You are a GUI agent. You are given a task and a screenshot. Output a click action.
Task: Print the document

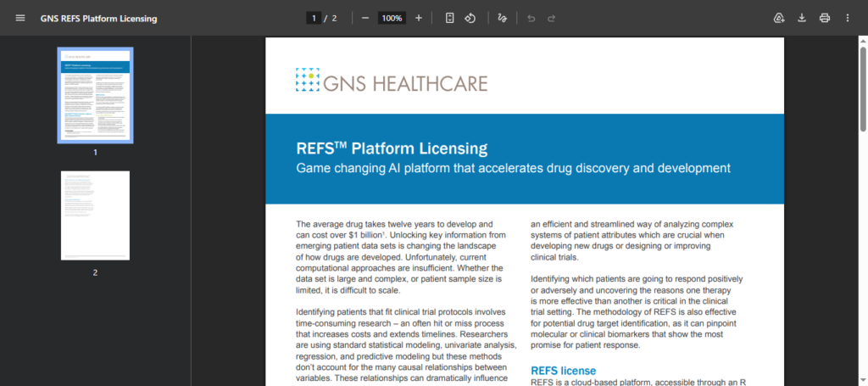point(825,18)
